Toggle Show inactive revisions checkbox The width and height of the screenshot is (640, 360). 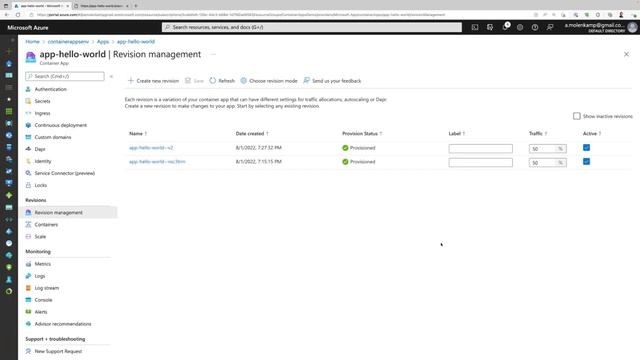[576, 116]
